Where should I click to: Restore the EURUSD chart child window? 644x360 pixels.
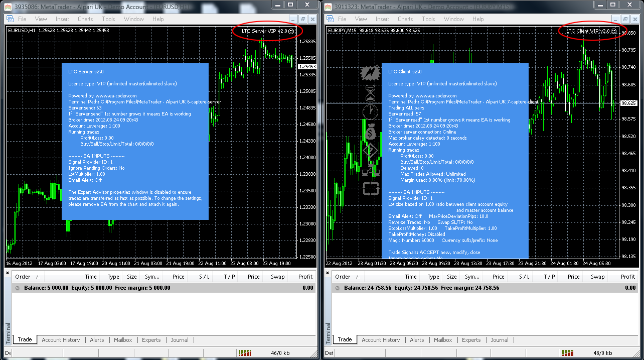pos(303,19)
